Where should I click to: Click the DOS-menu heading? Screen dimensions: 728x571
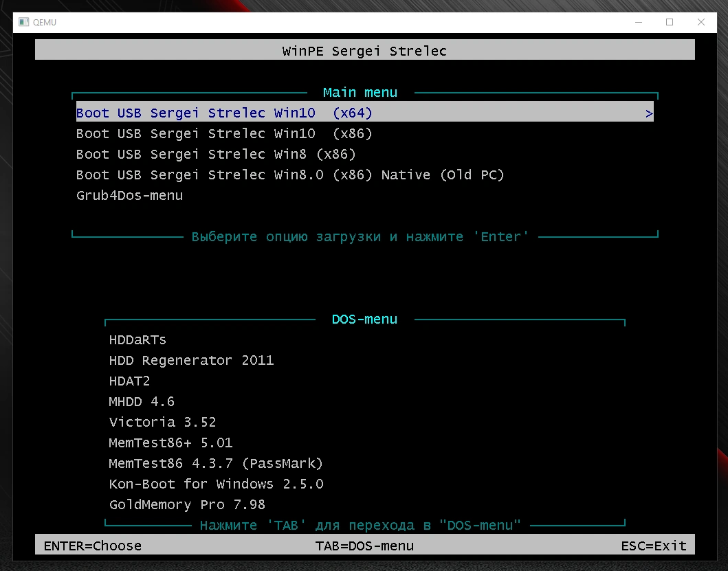click(x=364, y=320)
